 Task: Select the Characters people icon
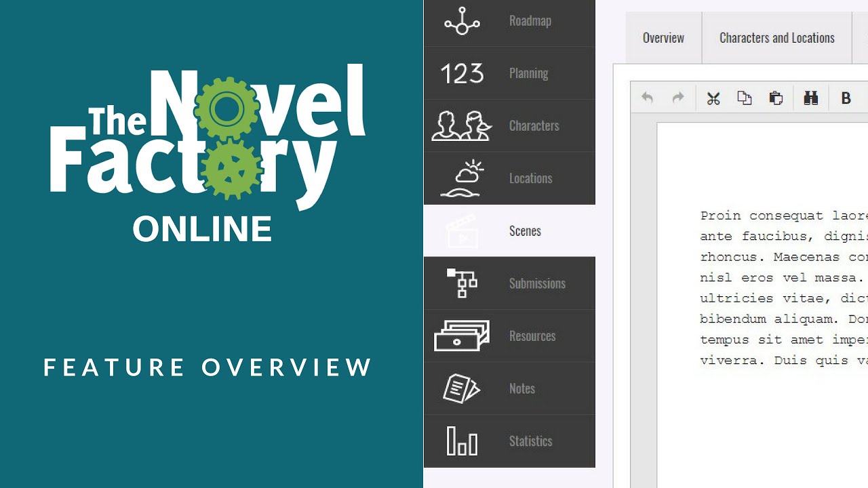tap(462, 125)
